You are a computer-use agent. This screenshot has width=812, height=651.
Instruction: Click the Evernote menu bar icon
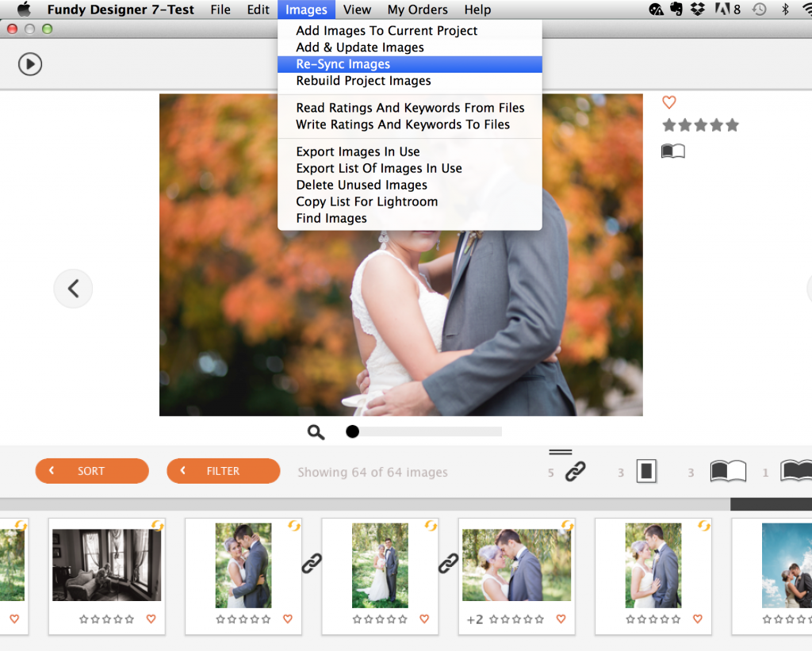[676, 9]
